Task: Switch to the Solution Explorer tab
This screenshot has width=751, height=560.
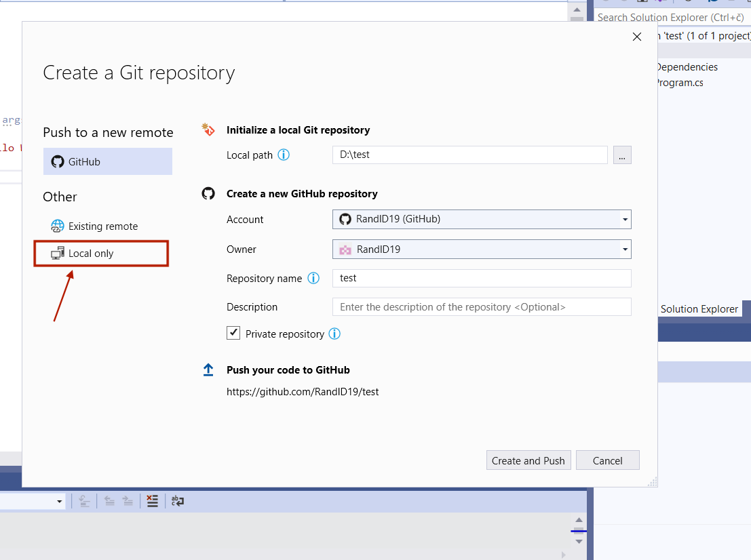Action: pyautogui.click(x=699, y=309)
